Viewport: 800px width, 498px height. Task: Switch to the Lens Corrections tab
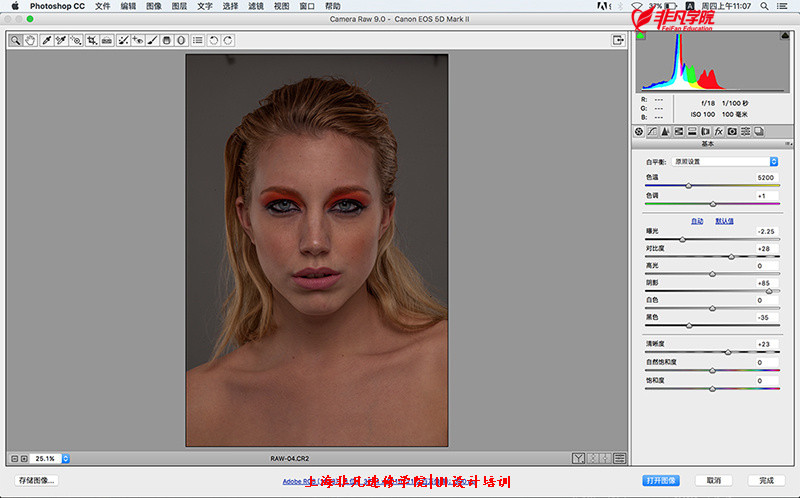pos(706,132)
